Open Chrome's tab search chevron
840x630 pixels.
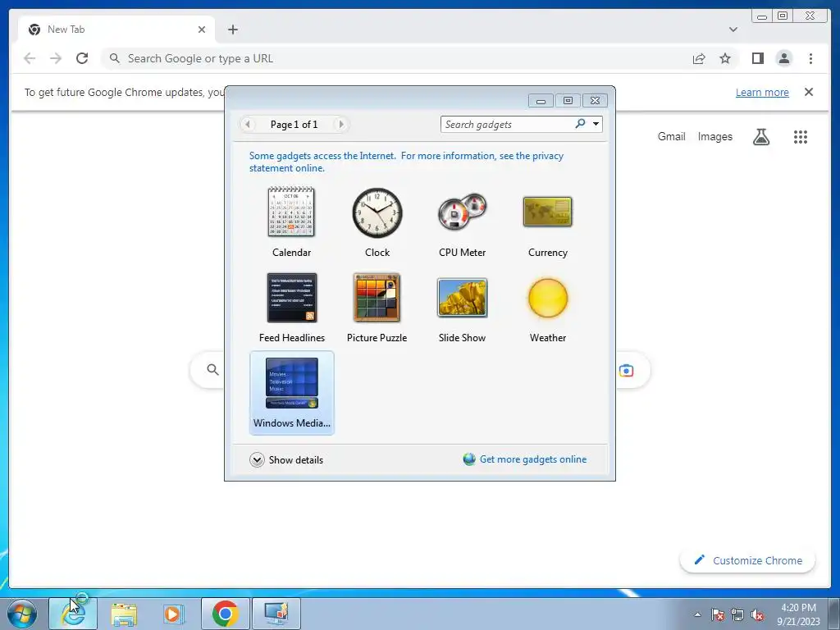click(x=733, y=30)
